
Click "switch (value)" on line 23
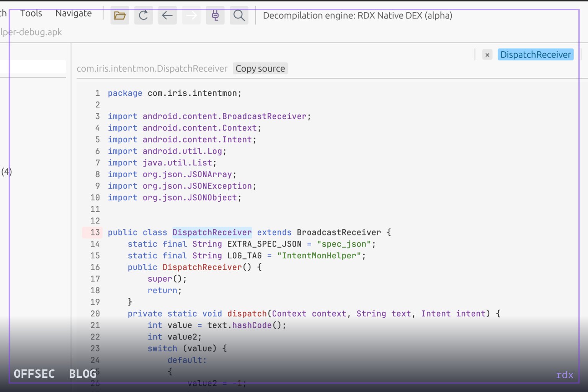(x=182, y=348)
